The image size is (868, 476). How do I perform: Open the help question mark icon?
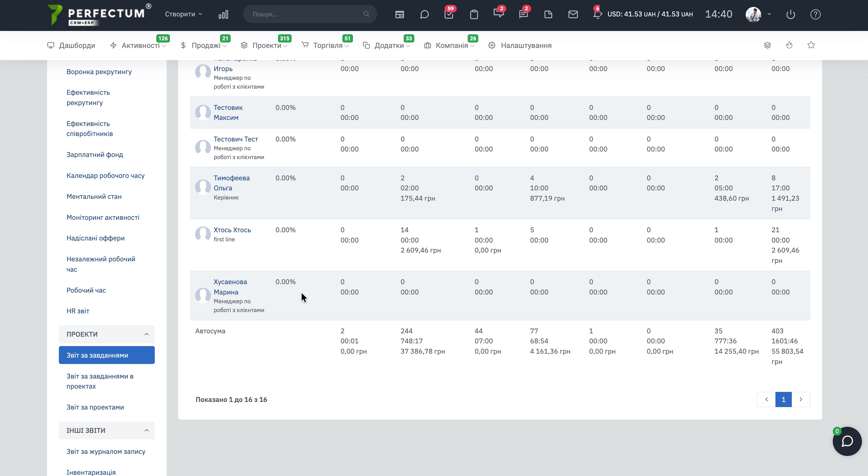(x=815, y=15)
